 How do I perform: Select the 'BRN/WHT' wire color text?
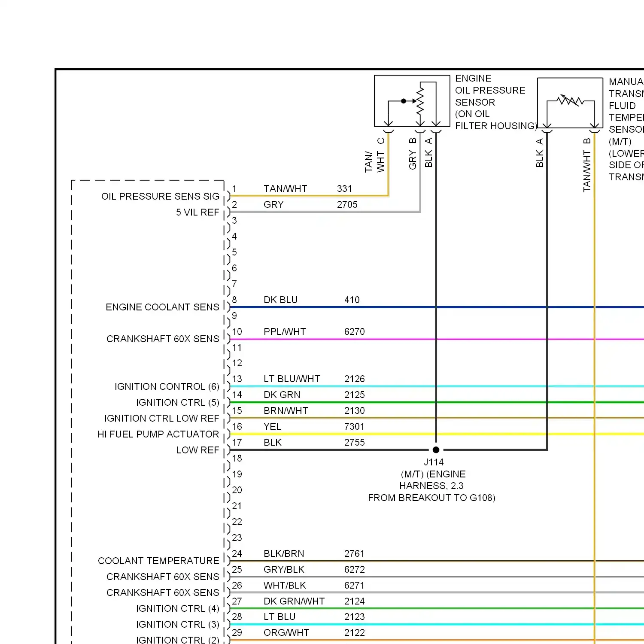tap(286, 410)
